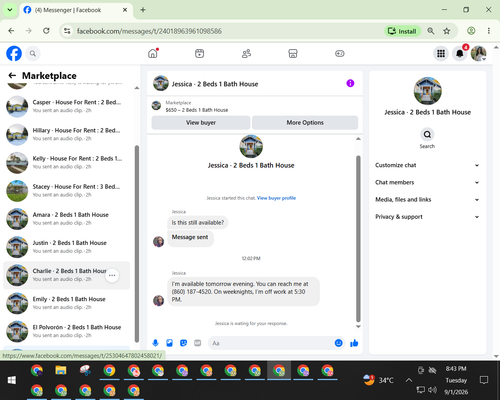Open the Kelly House For Rent conversation
500x400 pixels.
click(x=67, y=163)
